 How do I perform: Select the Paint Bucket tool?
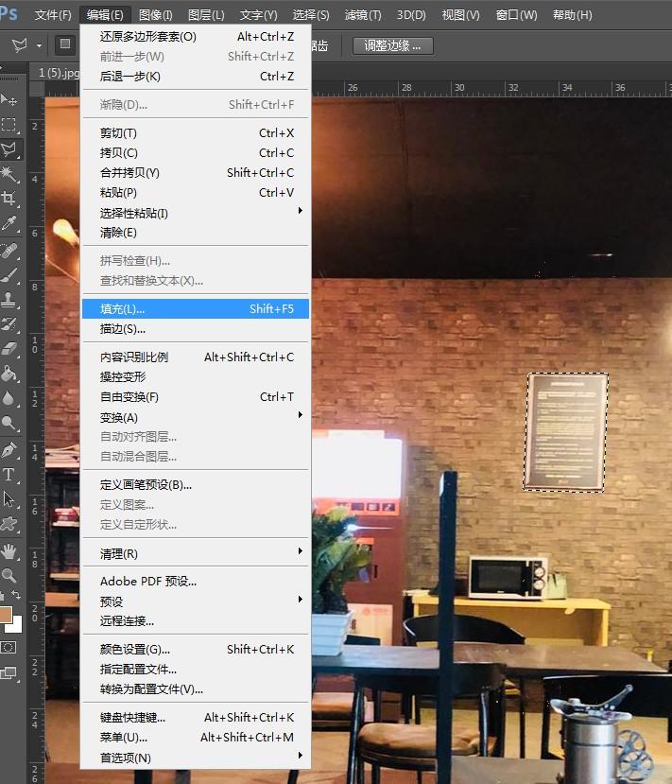[x=9, y=374]
